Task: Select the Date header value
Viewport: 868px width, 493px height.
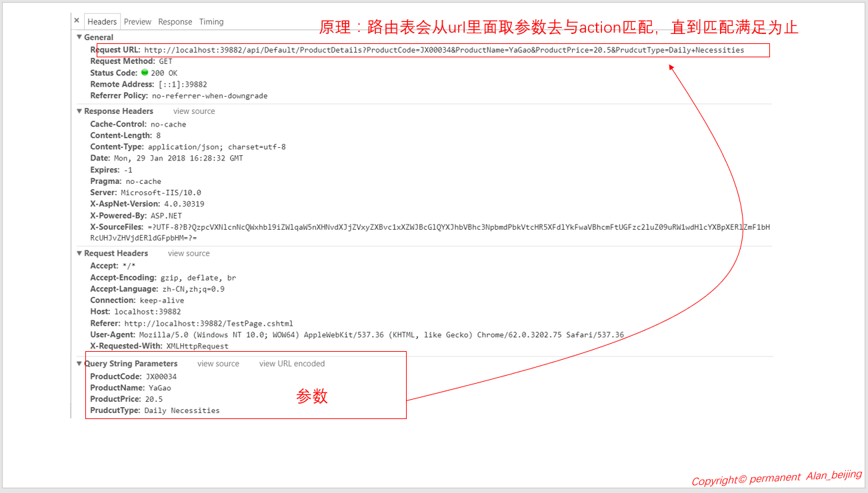Action: click(x=179, y=159)
